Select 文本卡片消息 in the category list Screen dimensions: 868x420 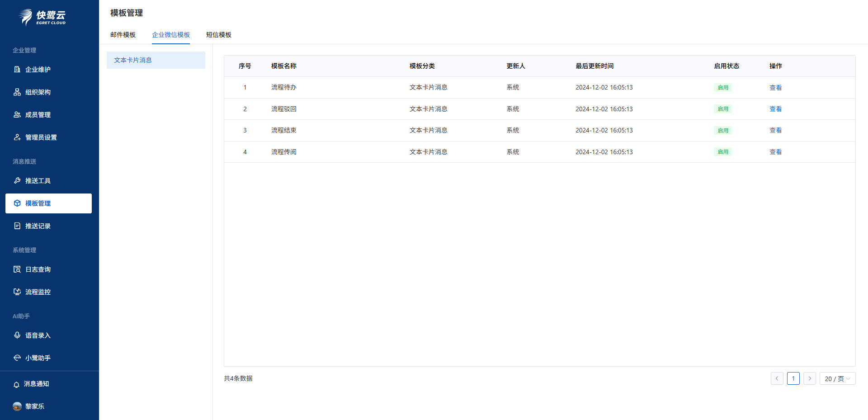tap(133, 60)
